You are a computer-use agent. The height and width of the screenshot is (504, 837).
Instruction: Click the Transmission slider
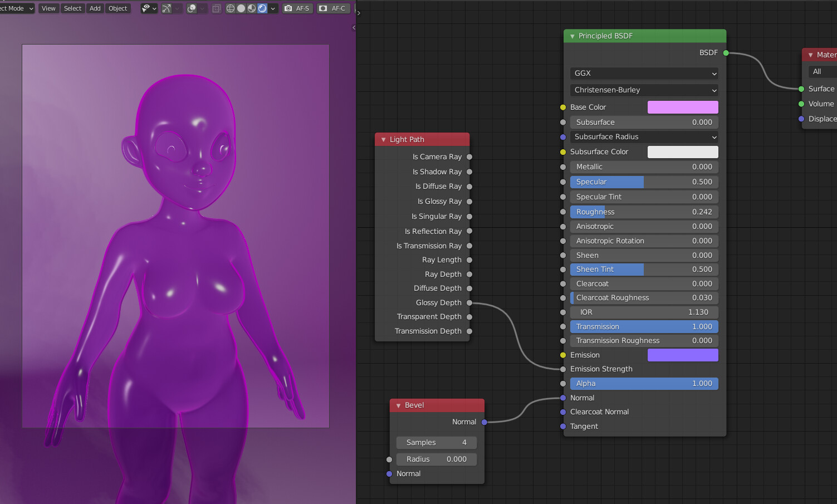click(644, 327)
